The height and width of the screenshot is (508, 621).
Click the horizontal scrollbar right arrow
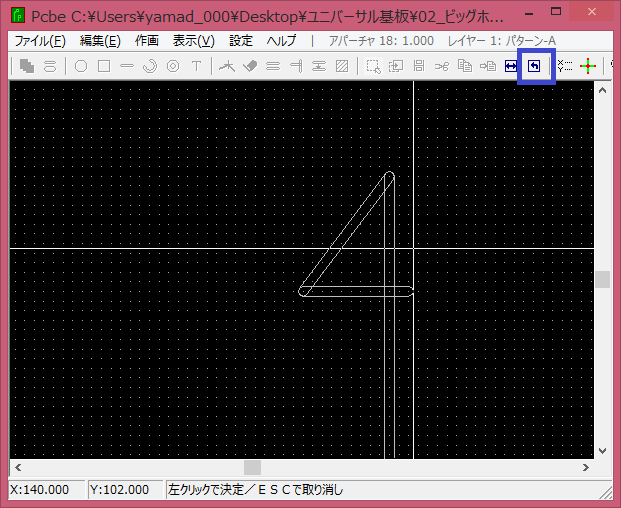(586, 467)
